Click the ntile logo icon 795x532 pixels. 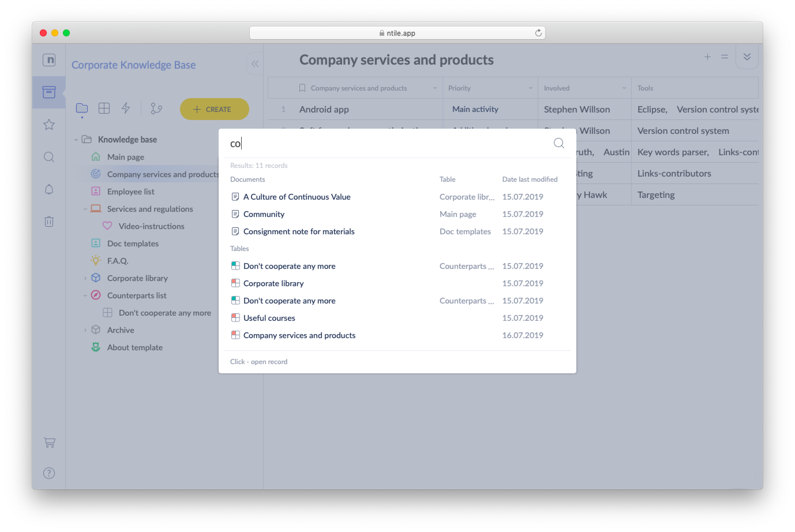pos(49,60)
